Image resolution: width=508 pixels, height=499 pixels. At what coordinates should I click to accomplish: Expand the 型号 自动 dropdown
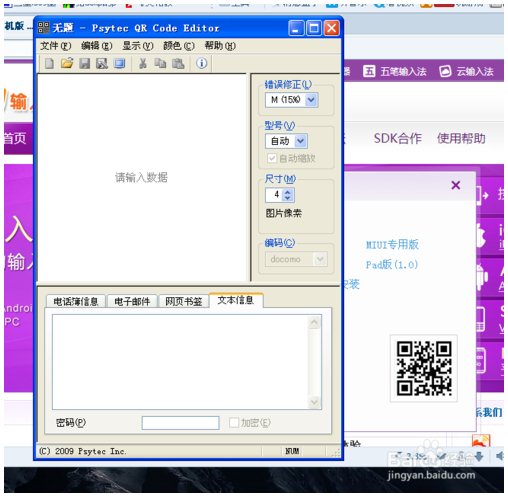click(300, 141)
